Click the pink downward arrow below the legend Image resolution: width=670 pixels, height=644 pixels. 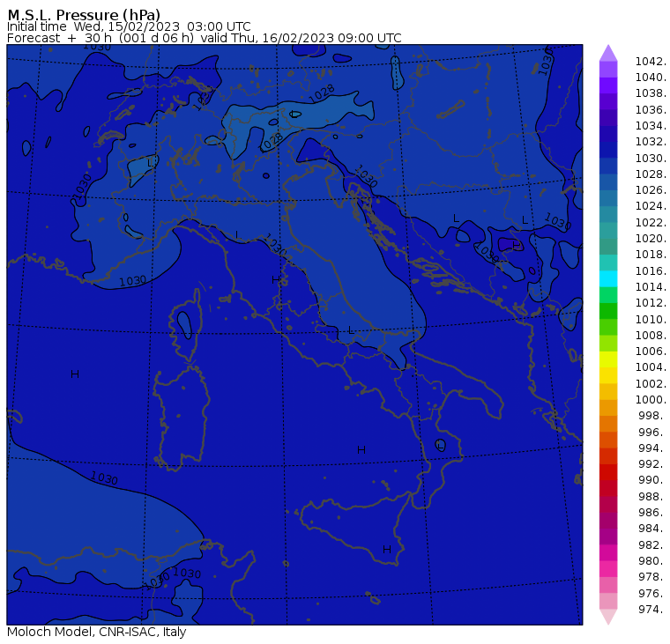click(608, 617)
